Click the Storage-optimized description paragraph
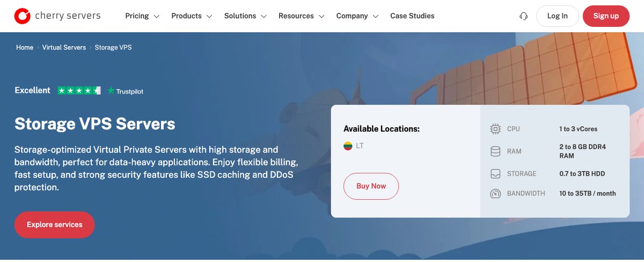 [x=156, y=168]
